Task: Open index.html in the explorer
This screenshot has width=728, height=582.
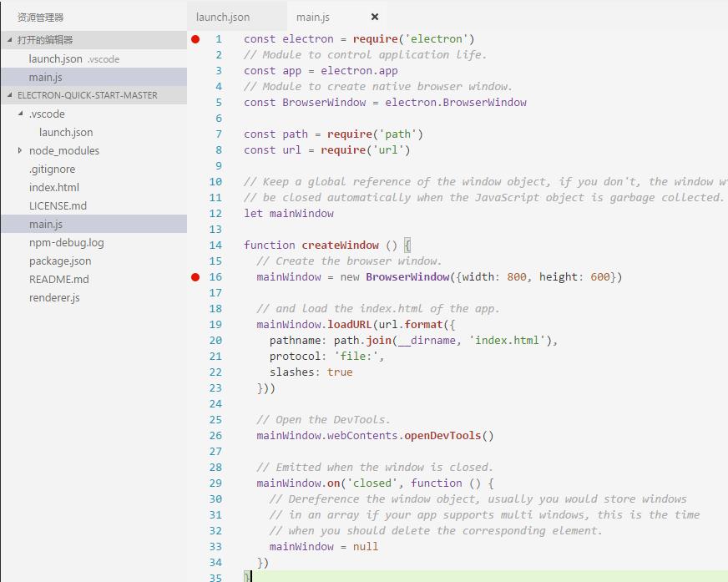Action: (54, 188)
